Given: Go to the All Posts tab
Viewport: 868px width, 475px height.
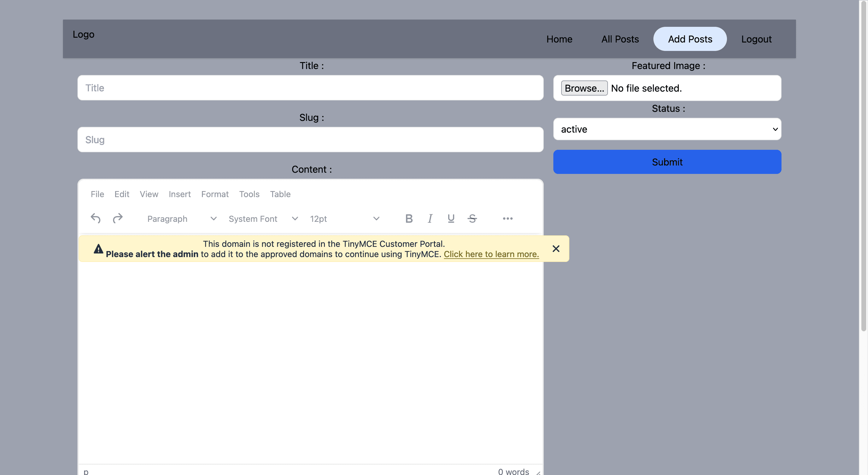Looking at the screenshot, I should [620, 39].
